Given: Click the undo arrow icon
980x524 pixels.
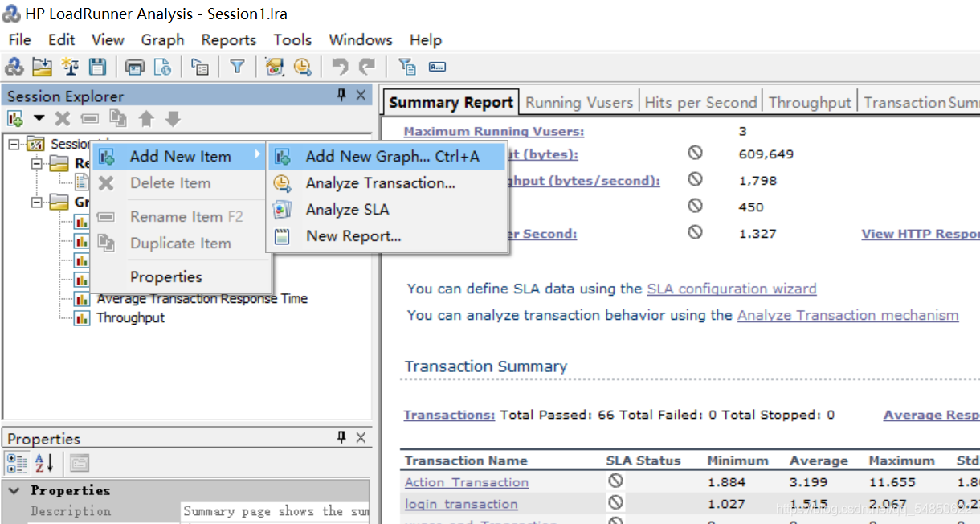Looking at the screenshot, I should (x=340, y=67).
